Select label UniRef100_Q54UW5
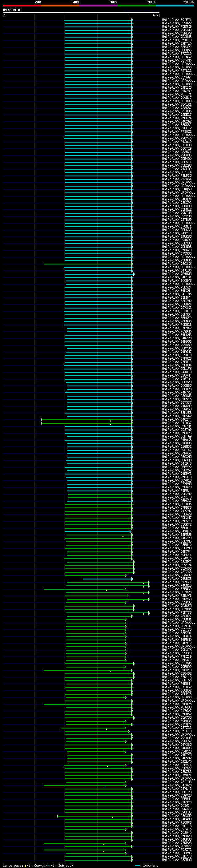Screen dimensions: 197x868 tap(177, 274)
